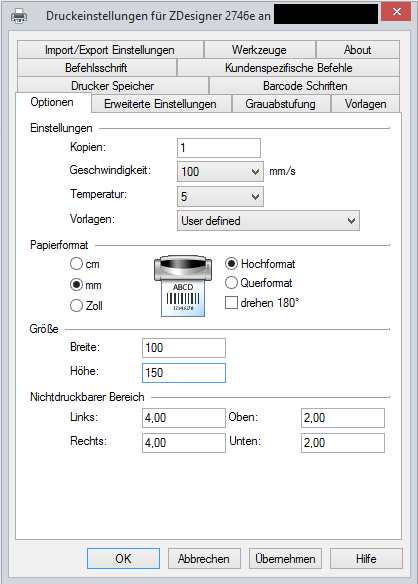Viewport: 418px width, 584px height.
Task: Enable the drehen 180° checkbox
Action: [x=231, y=302]
